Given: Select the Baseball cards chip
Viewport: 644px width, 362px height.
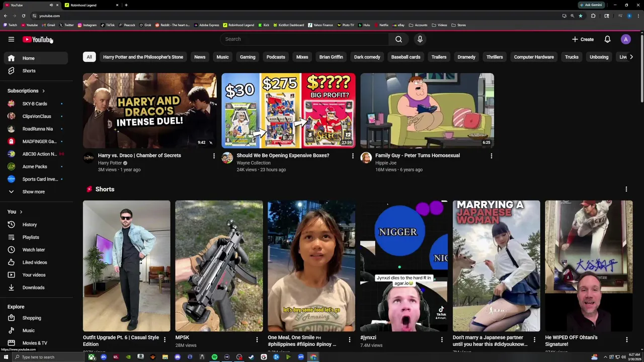Looking at the screenshot, I should [x=406, y=57].
